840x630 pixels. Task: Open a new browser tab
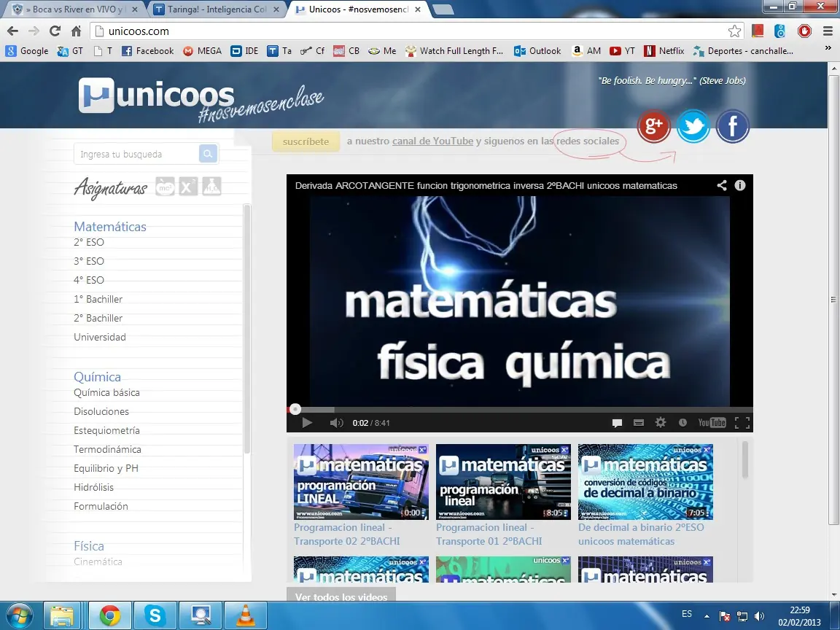click(x=443, y=9)
